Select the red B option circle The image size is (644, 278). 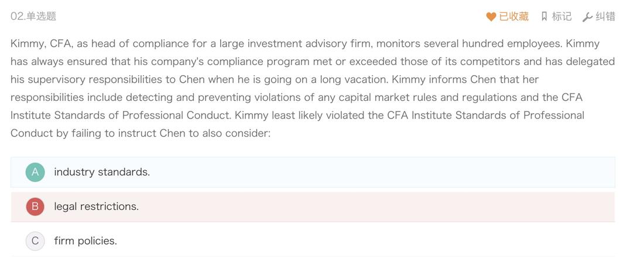tap(35, 206)
